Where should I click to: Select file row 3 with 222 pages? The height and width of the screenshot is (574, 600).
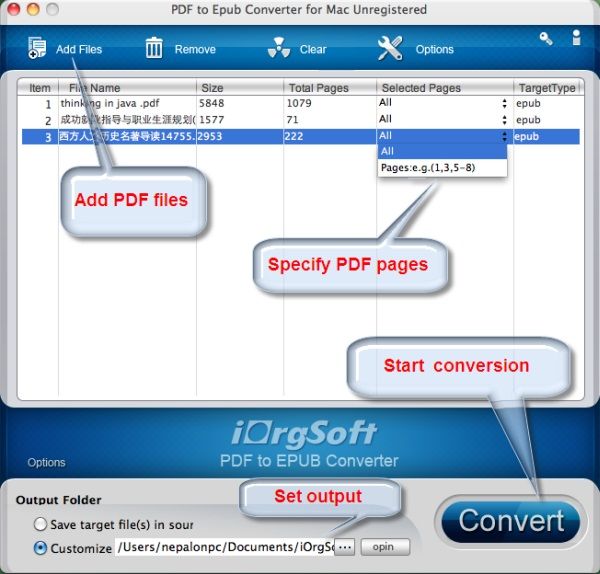301,136
